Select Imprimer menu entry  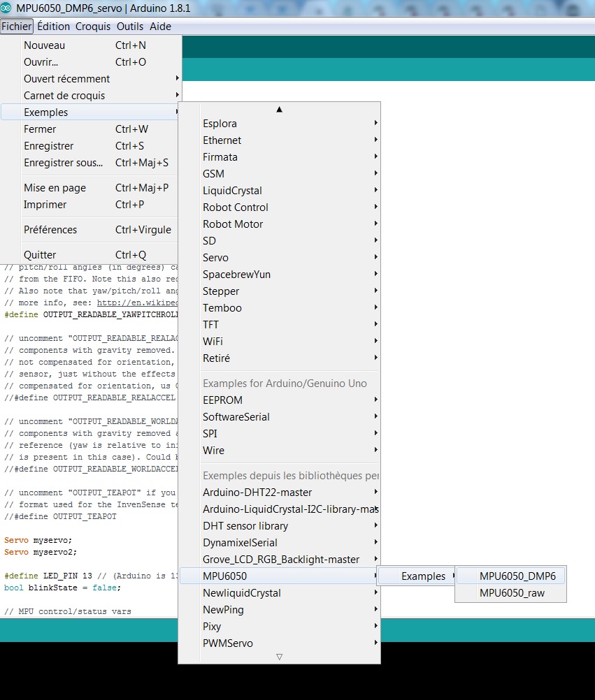pyautogui.click(x=90, y=205)
